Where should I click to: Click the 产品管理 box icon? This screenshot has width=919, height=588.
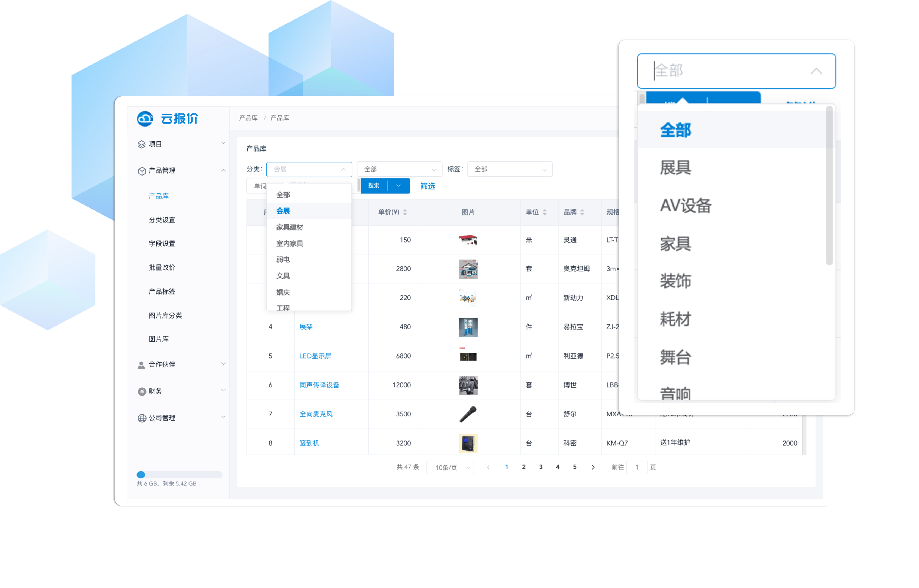click(x=142, y=171)
